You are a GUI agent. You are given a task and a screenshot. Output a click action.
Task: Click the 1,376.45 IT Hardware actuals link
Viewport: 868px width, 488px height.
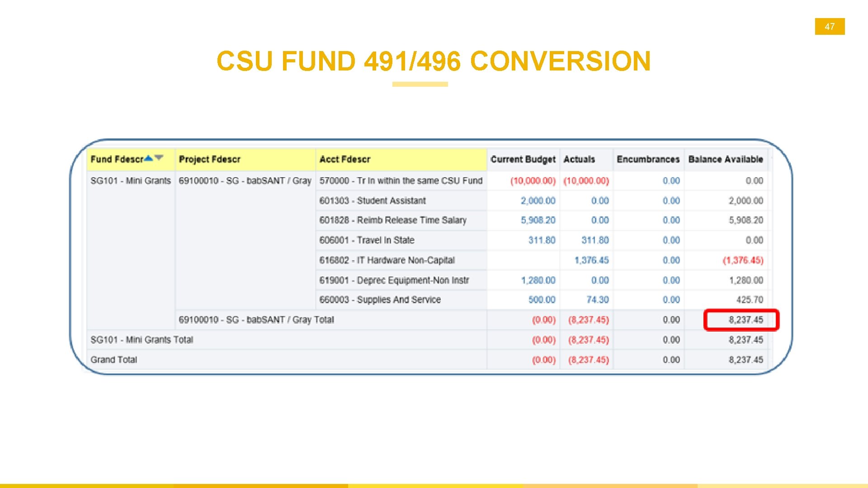tap(591, 260)
